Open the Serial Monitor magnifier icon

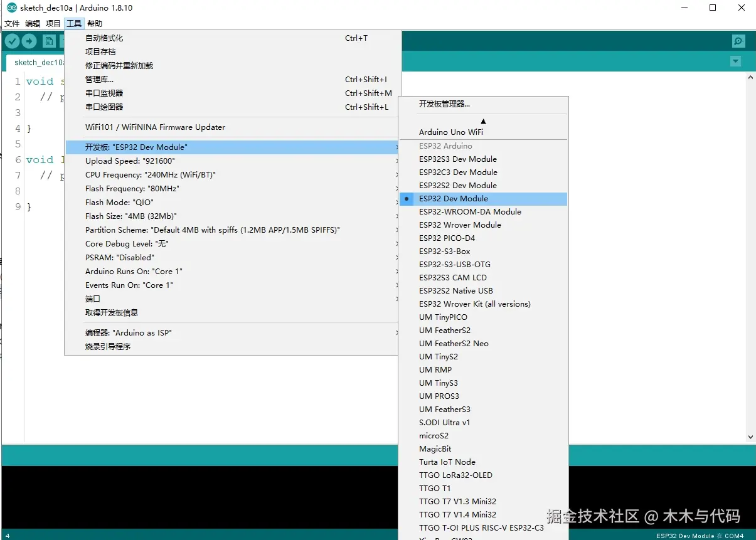point(738,41)
